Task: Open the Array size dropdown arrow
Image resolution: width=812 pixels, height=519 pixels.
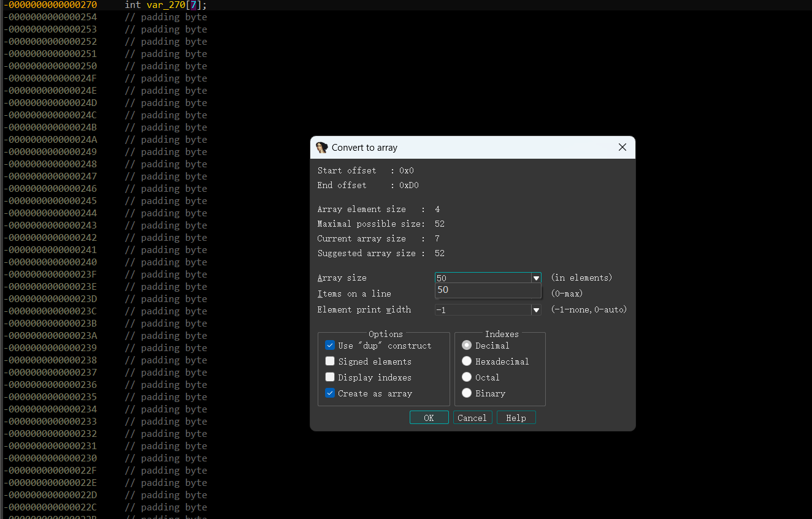Action: [536, 278]
